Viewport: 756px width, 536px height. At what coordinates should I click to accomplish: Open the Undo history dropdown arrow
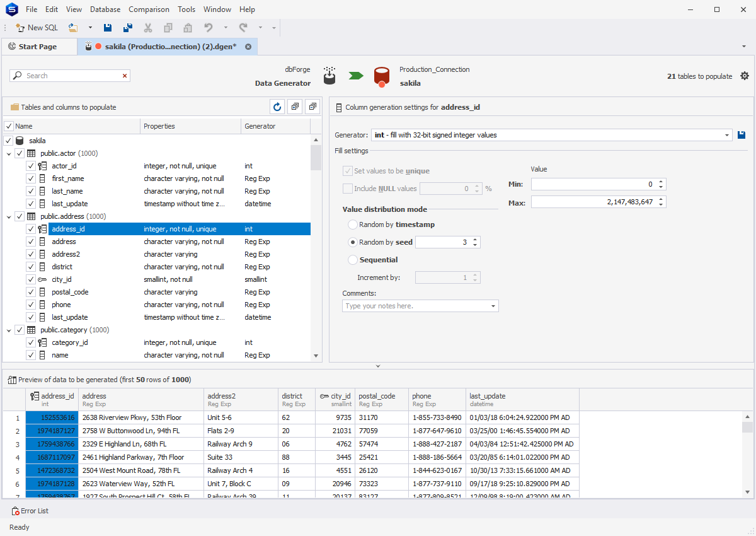pyautogui.click(x=226, y=28)
